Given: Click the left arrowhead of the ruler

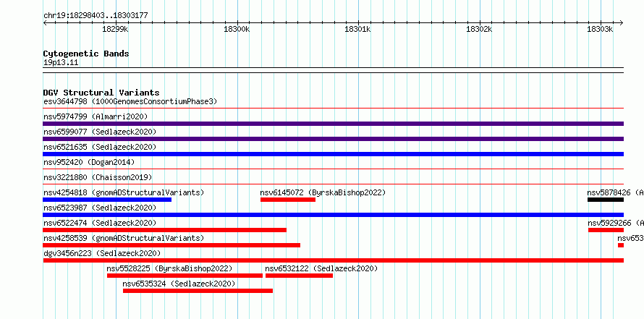Looking at the screenshot, I should [45, 22].
